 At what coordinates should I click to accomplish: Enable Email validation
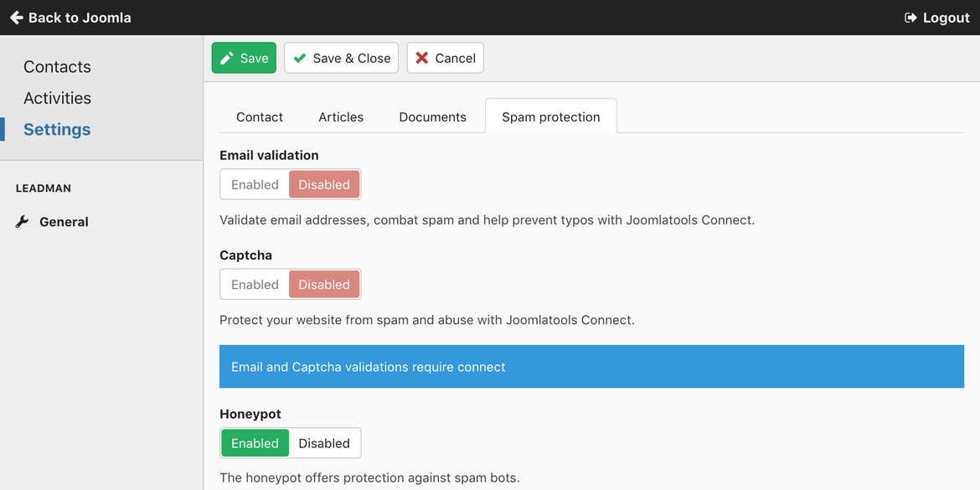255,184
